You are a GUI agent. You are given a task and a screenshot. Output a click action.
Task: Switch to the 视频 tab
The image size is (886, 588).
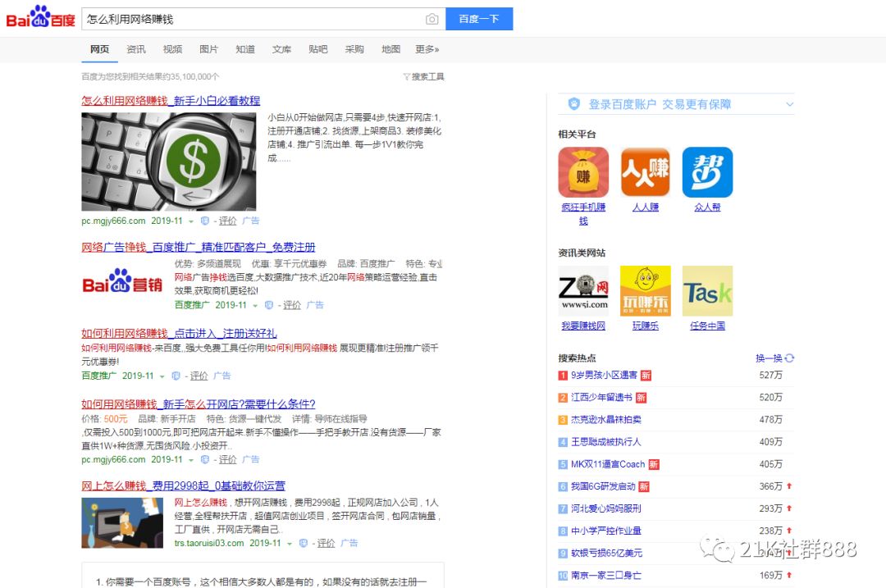[x=172, y=50]
